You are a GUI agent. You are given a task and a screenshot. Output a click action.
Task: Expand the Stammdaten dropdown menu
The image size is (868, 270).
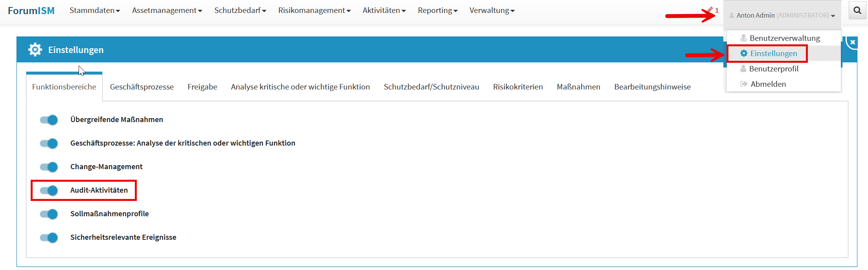pyautogui.click(x=94, y=11)
